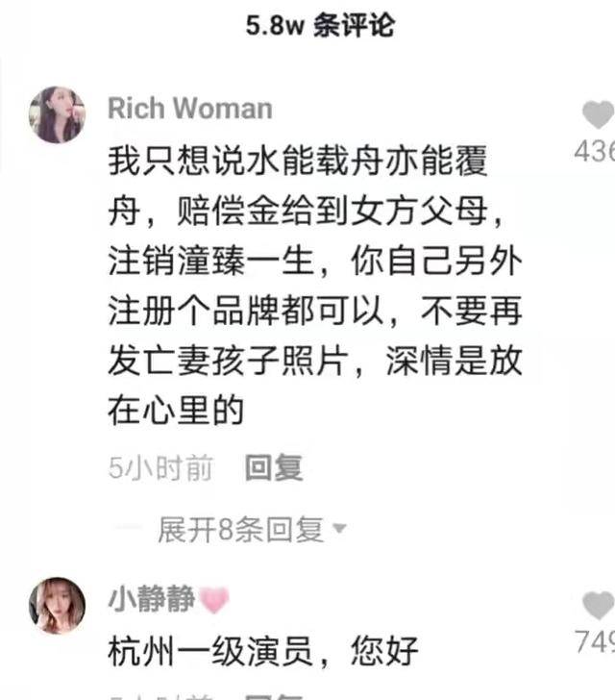Tap the 436 like count
Image resolution: width=615 pixels, height=700 pixels.
pyautogui.click(x=595, y=151)
